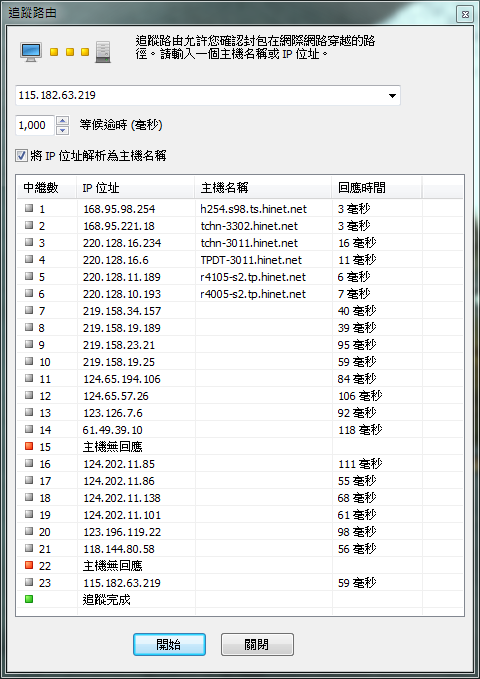This screenshot has height=679, width=480.
Task: Click the red no-response icon for hop 22
Action: [29, 565]
